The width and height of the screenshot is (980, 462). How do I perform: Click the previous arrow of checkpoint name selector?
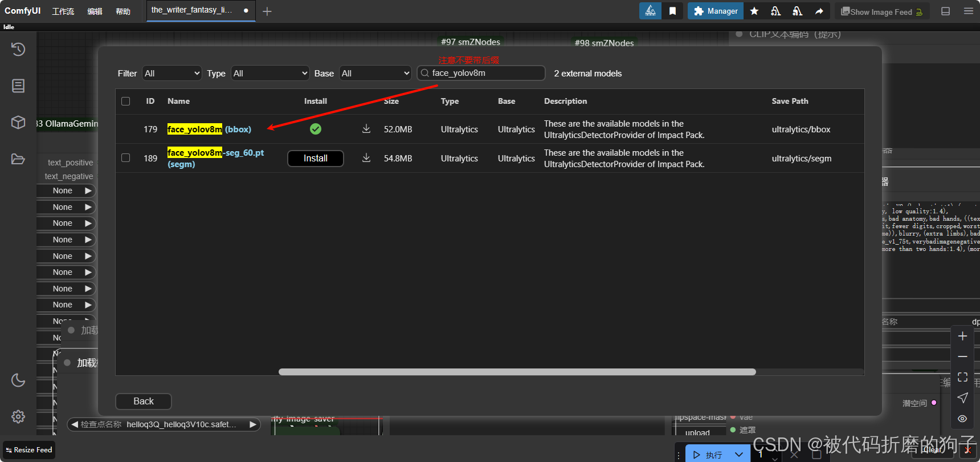pyautogui.click(x=74, y=424)
